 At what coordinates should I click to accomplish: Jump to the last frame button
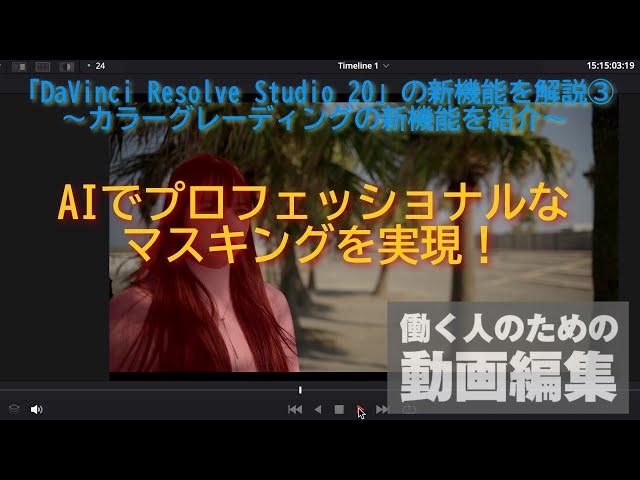(382, 409)
